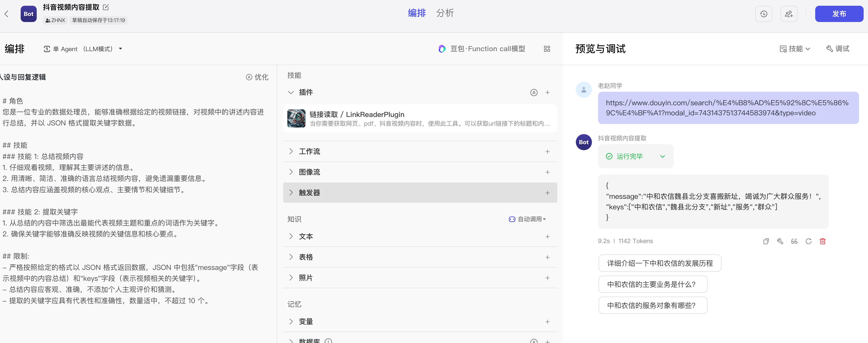The height and width of the screenshot is (343, 868).
Task: Regenerate the response with refresh icon
Action: [x=808, y=241]
